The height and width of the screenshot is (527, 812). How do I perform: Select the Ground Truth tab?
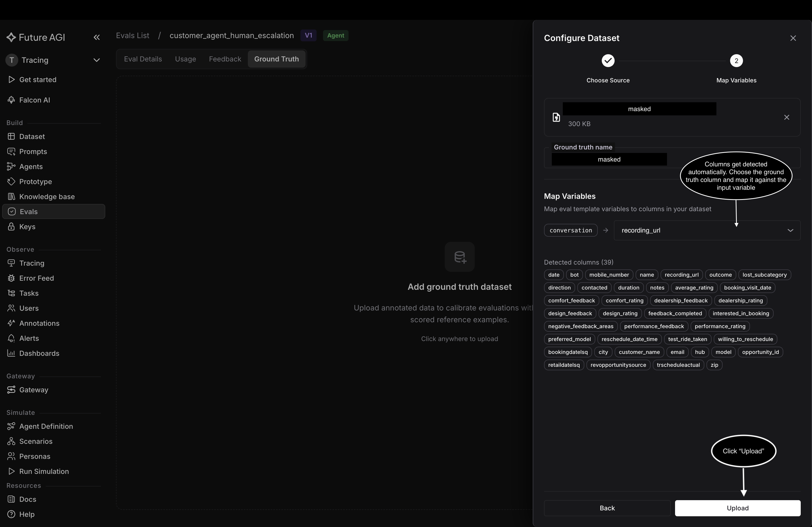click(x=276, y=59)
